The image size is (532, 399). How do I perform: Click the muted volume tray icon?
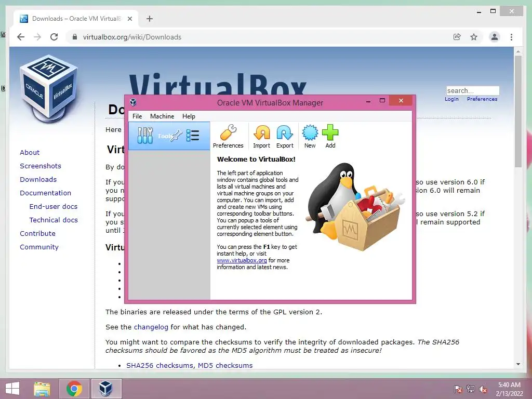pyautogui.click(x=483, y=389)
